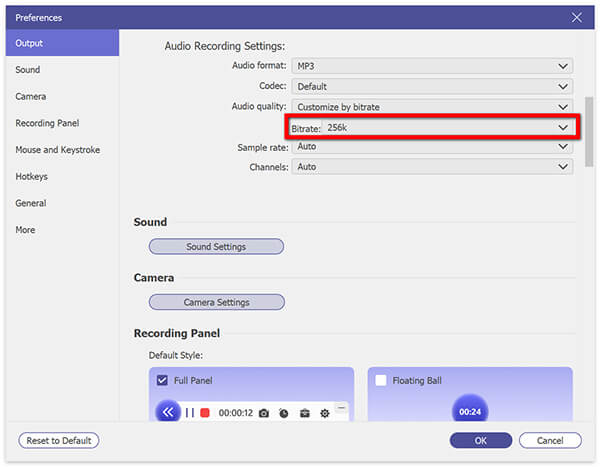Click the pause icon in Full Panel preview
This screenshot has height=467, width=600.
(190, 413)
